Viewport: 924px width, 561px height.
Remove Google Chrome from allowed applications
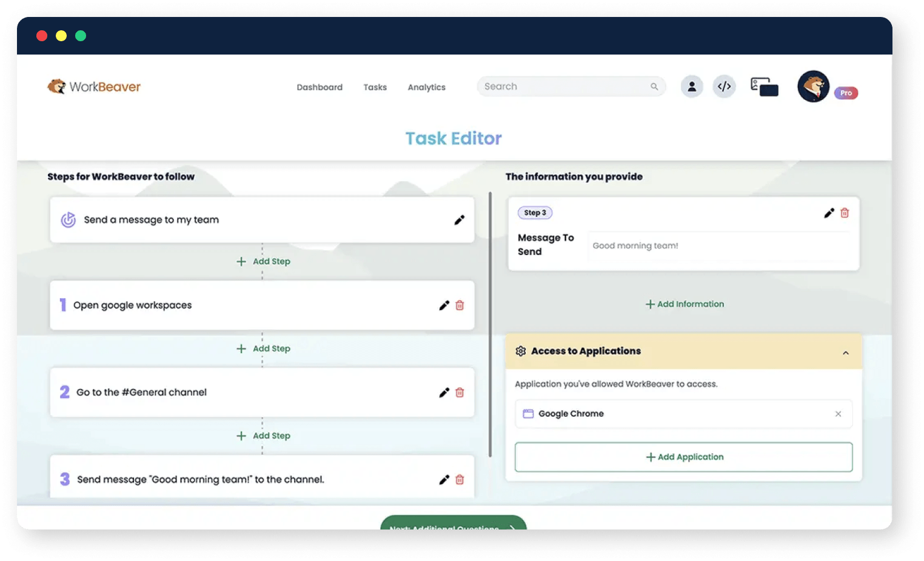point(838,414)
